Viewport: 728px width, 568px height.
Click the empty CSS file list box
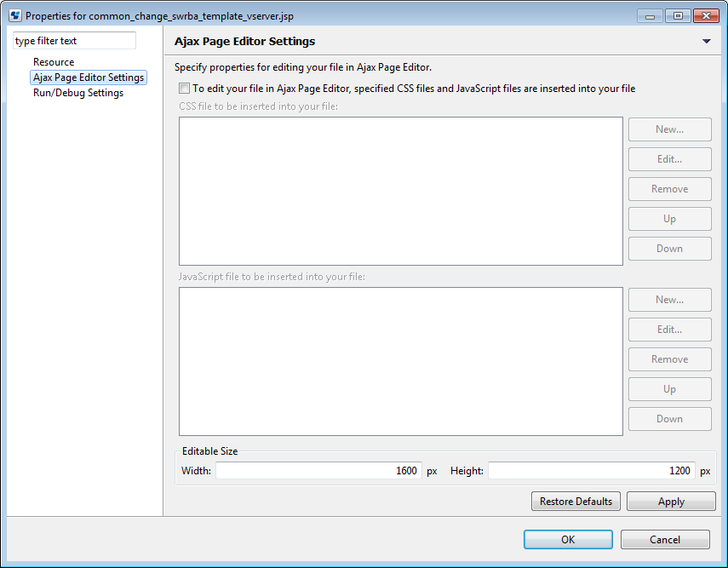401,191
